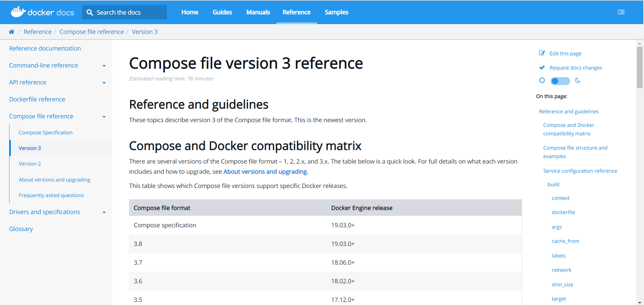Click the scrollbar down arrow
Viewport: 644px width, 305px height.
pos(640,302)
